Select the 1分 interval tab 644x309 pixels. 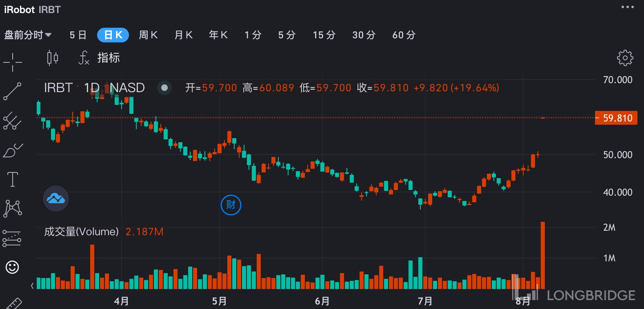click(253, 35)
